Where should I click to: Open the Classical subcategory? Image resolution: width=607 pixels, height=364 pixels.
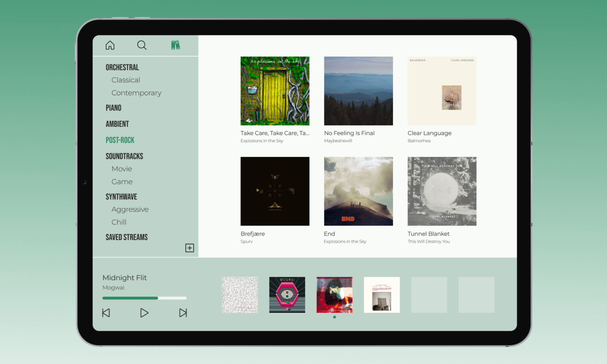coord(126,80)
